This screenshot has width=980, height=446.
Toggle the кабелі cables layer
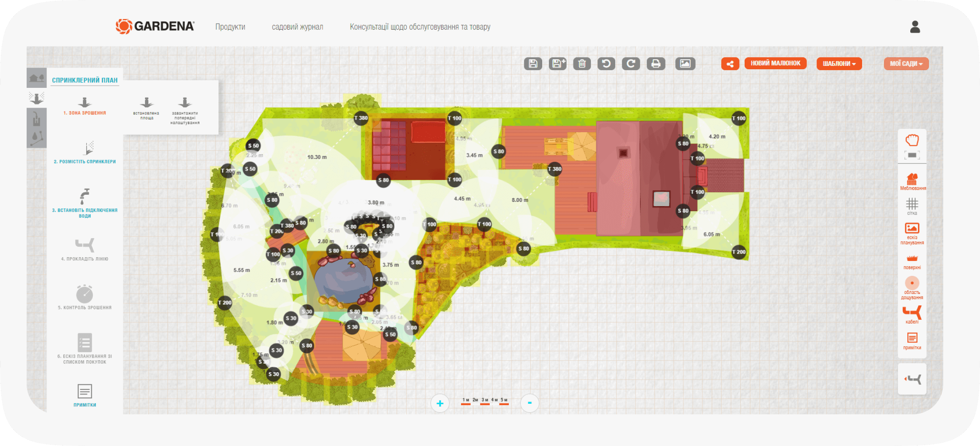pyautogui.click(x=912, y=315)
